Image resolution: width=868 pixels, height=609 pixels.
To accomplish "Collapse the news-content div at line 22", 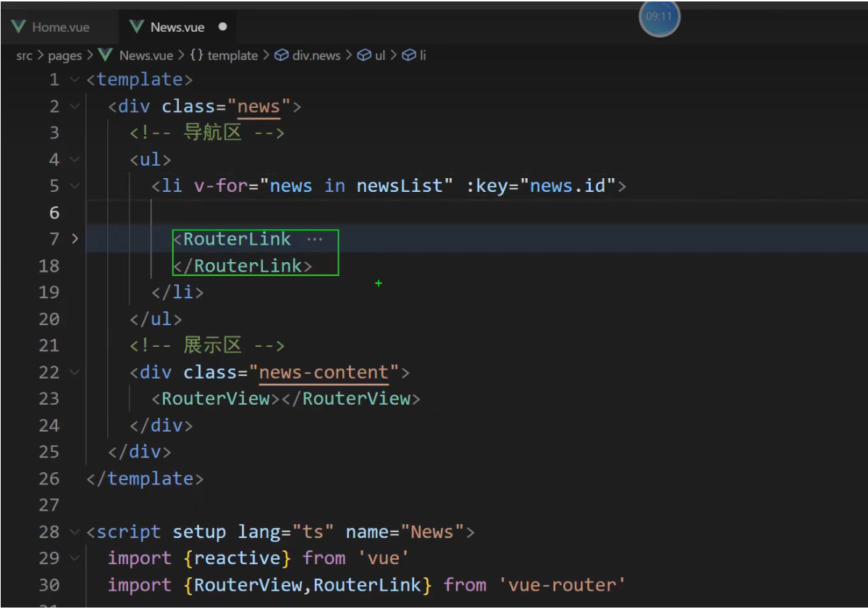I will 74,372.
